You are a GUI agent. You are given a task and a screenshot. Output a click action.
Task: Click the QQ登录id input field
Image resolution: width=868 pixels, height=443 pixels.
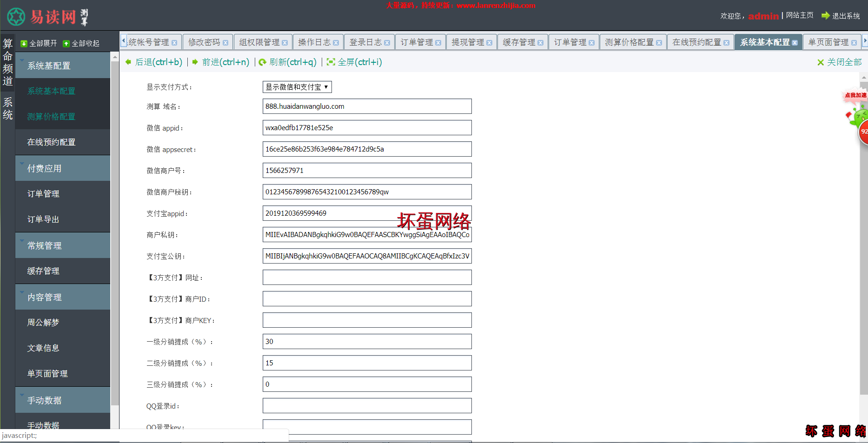(367, 406)
